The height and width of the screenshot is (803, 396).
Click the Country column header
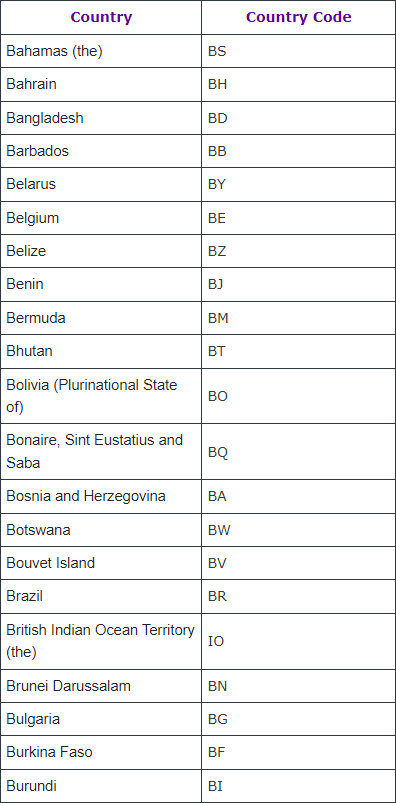[101, 17]
